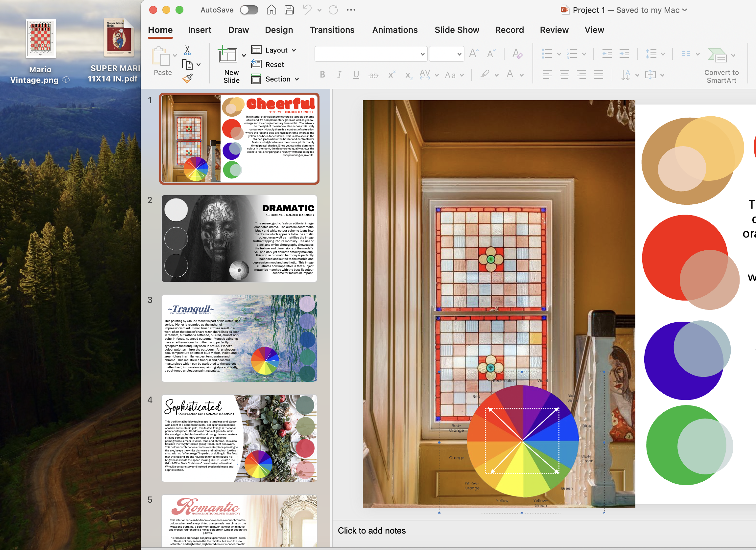Center the text alignment
This screenshot has width=756, height=550.
click(x=564, y=75)
